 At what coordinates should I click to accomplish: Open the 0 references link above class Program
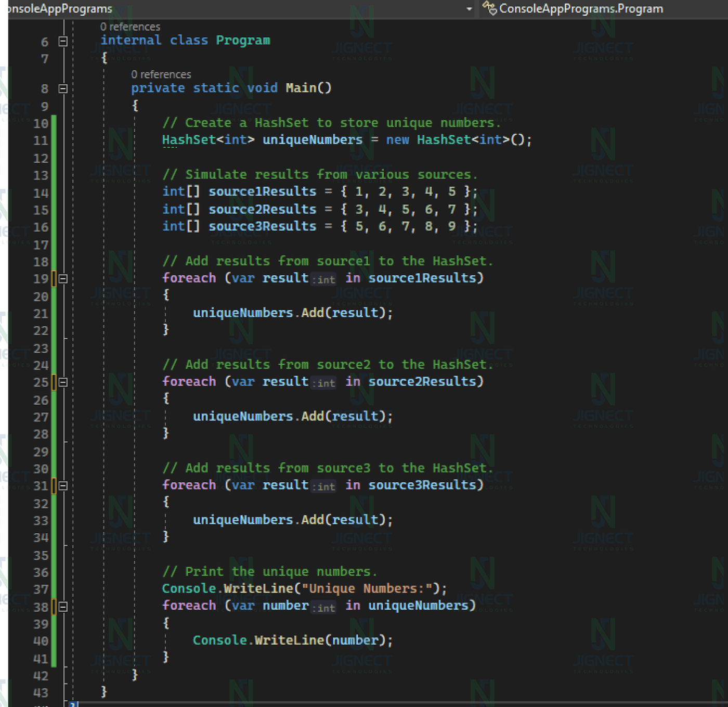click(x=130, y=27)
